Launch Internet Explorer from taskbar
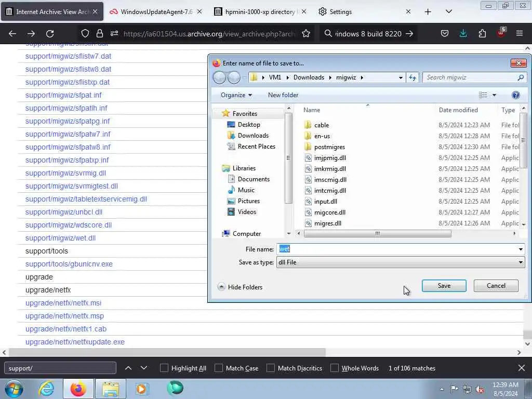 (x=46, y=389)
